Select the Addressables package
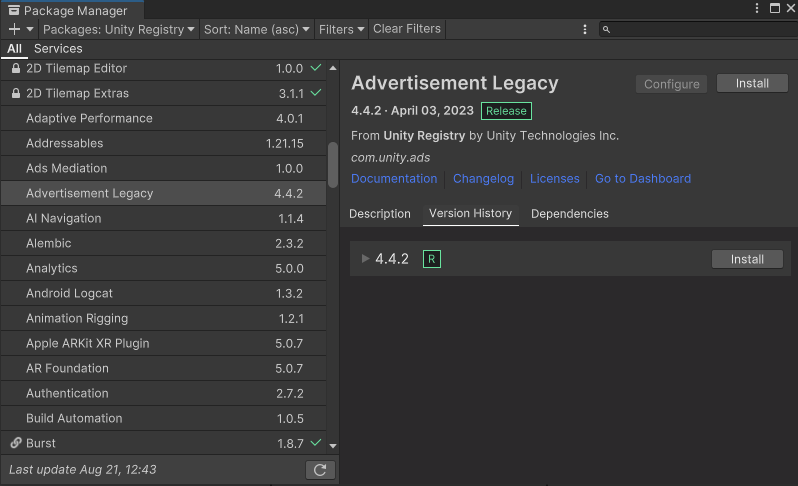 point(163,143)
